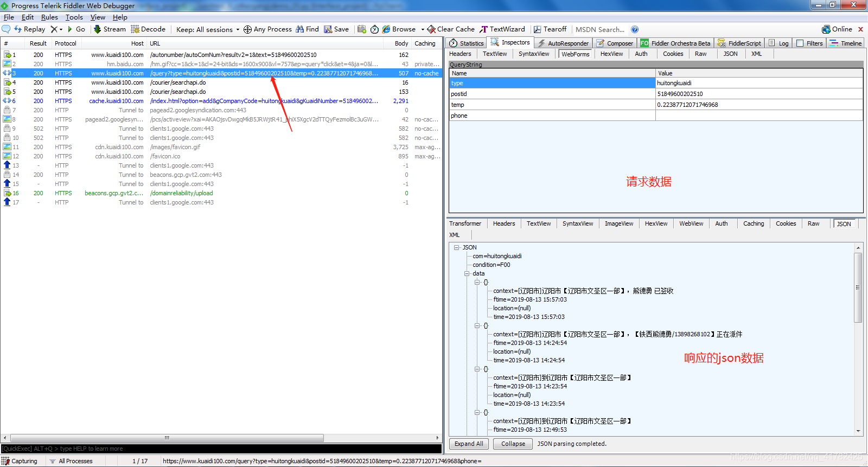
Task: Click the Capturing indicator in status bar
Action: [20, 461]
